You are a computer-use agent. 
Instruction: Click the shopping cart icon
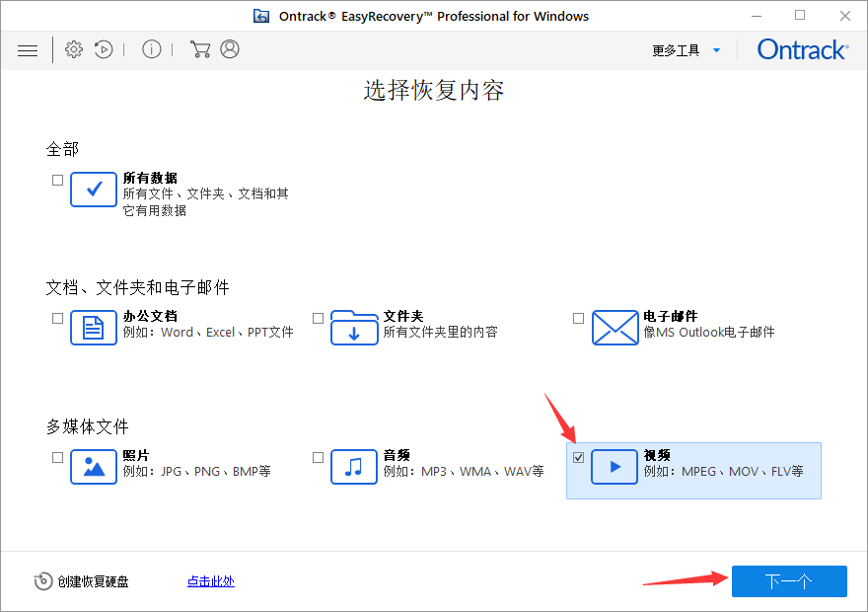[x=200, y=49]
